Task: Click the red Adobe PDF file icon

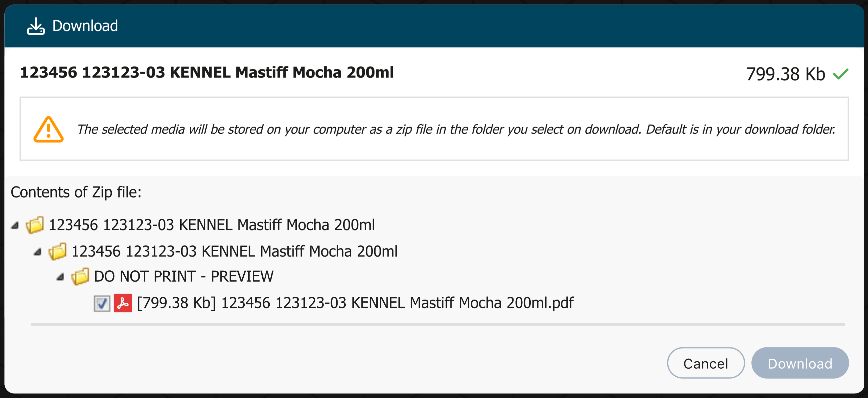Action: pyautogui.click(x=123, y=303)
